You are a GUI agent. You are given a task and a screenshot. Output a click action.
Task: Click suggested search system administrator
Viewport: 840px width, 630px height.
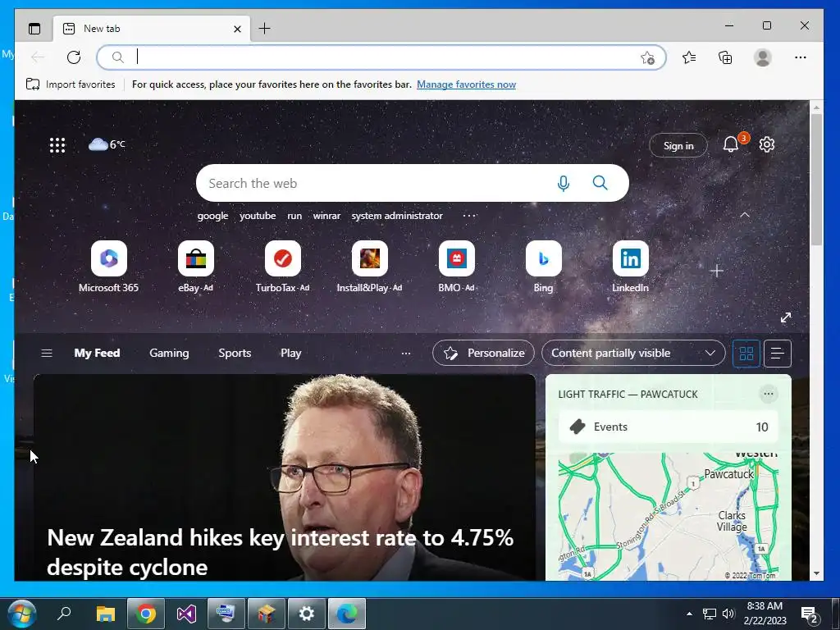click(397, 216)
